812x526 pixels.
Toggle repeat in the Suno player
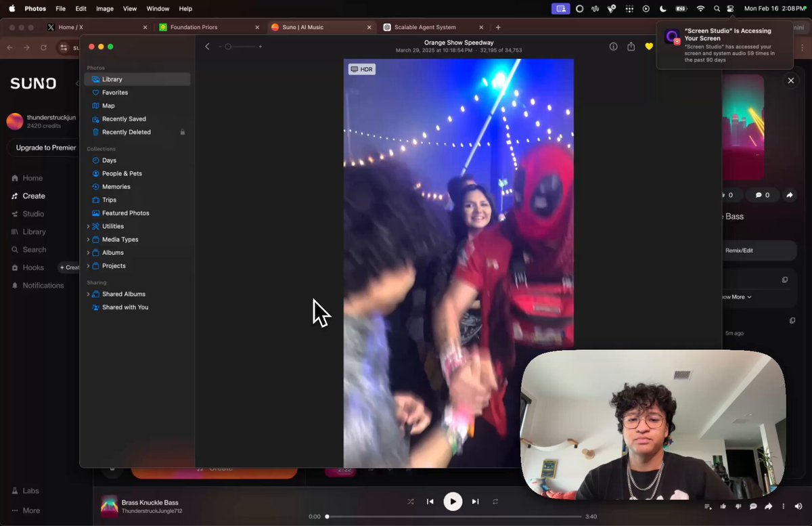coord(495,502)
